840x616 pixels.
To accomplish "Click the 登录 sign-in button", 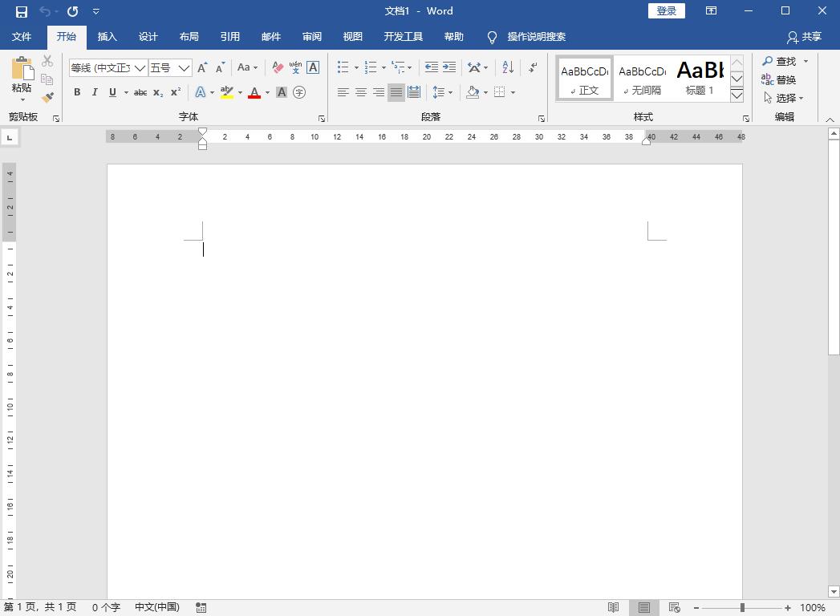I will click(x=666, y=11).
